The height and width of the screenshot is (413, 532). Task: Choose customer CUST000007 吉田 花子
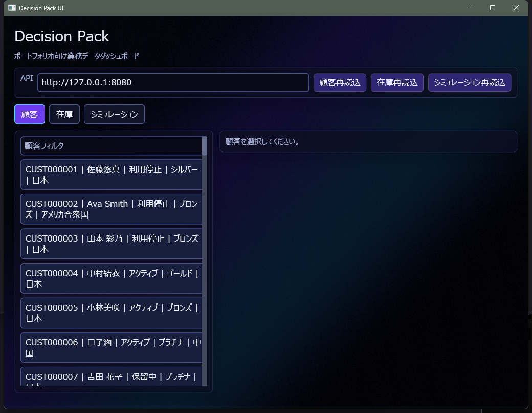point(112,377)
